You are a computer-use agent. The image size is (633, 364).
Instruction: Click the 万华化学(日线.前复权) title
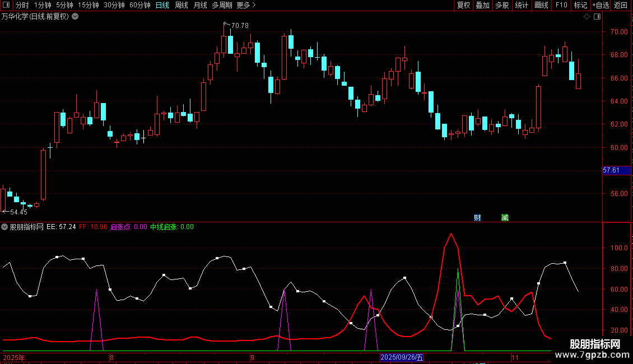tap(35, 17)
